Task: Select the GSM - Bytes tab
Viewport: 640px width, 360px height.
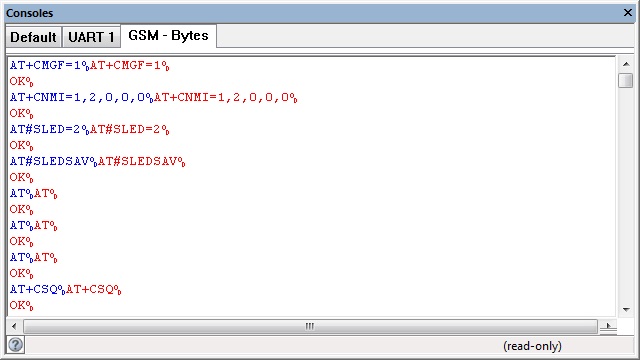Action: 168,36
